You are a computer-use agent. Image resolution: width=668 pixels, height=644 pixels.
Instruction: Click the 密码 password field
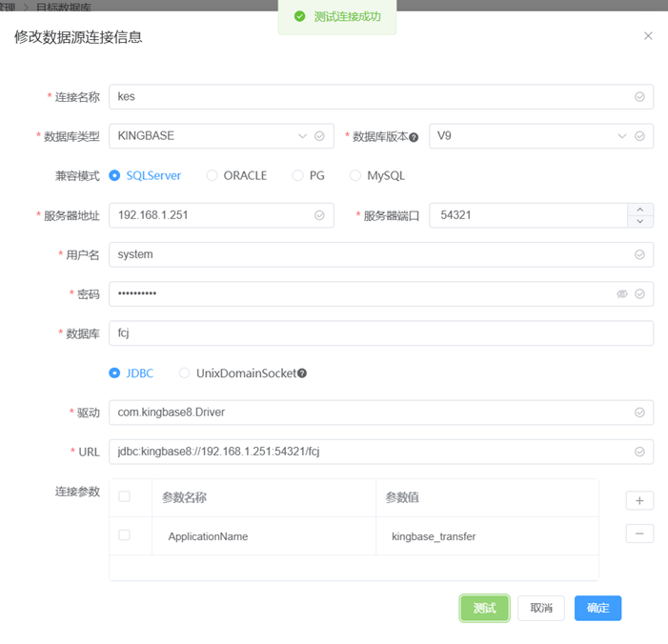pyautogui.click(x=381, y=293)
